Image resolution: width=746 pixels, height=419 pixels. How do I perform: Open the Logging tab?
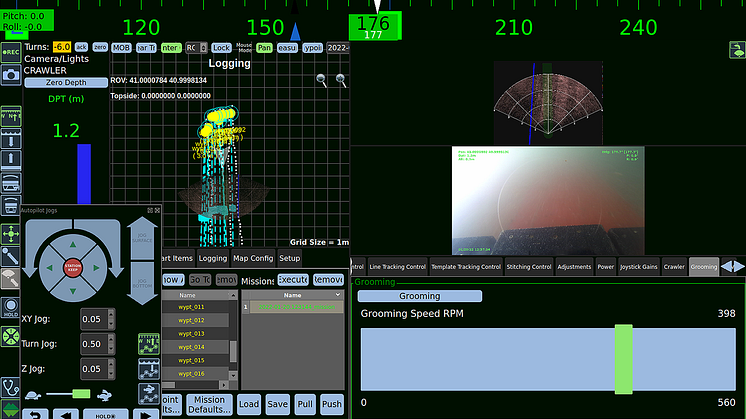213,258
